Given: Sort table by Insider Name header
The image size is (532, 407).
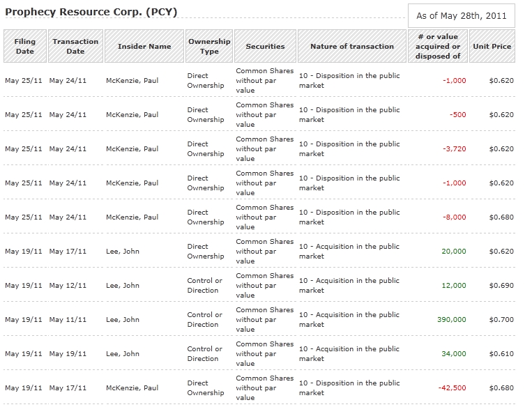Looking at the screenshot, I should [144, 47].
